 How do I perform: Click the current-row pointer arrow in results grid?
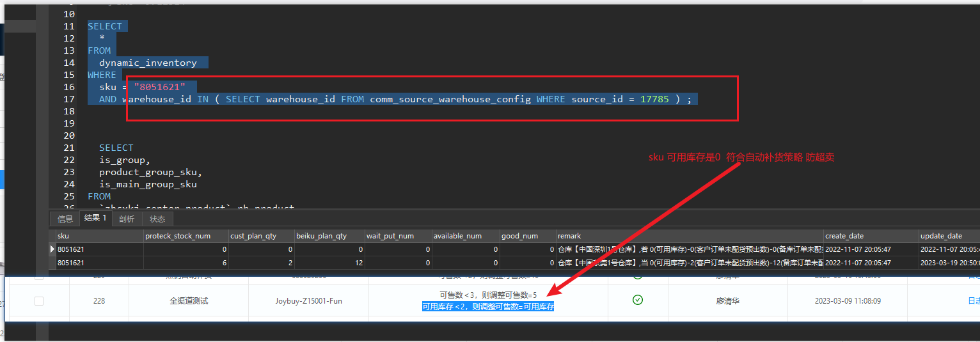click(52, 249)
